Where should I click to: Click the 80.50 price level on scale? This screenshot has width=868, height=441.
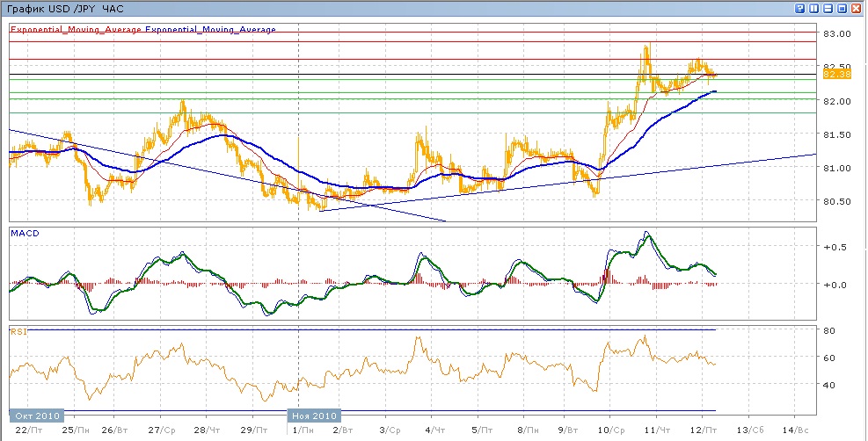tap(836, 201)
